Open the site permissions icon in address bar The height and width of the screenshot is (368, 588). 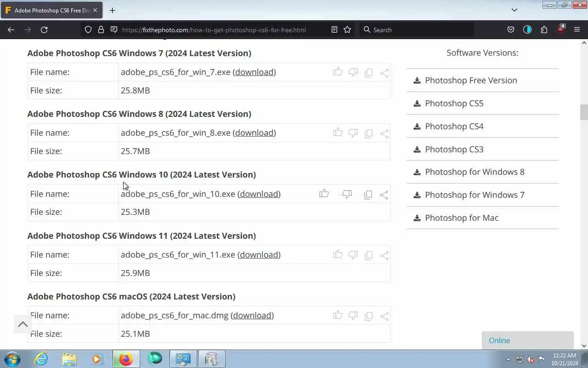pos(114,29)
